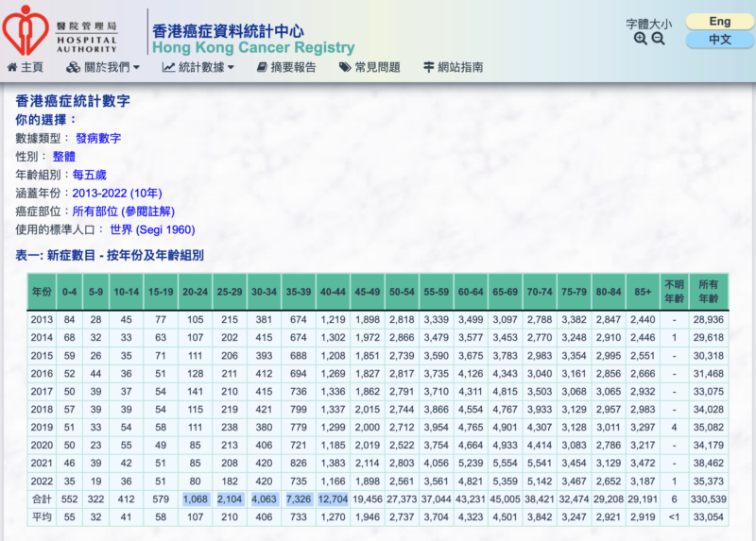Click the 2013 row year cell
This screenshot has height=541, width=756.
(x=42, y=320)
